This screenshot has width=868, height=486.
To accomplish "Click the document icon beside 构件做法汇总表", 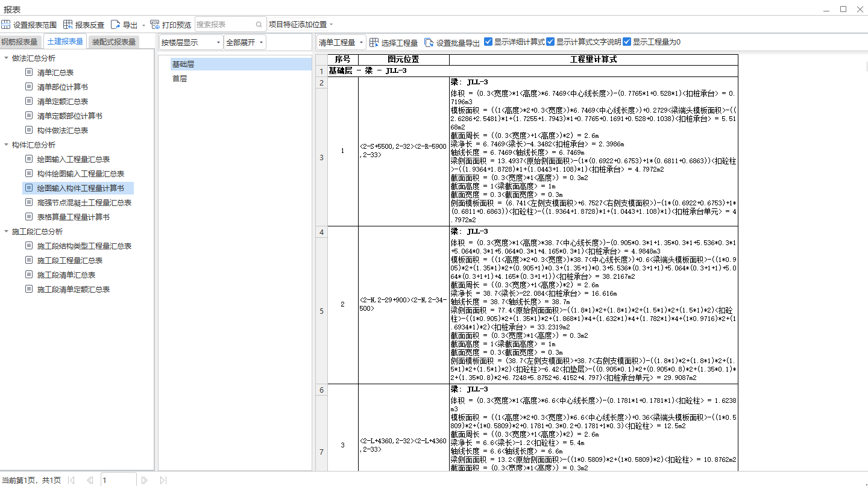I will pos(29,130).
